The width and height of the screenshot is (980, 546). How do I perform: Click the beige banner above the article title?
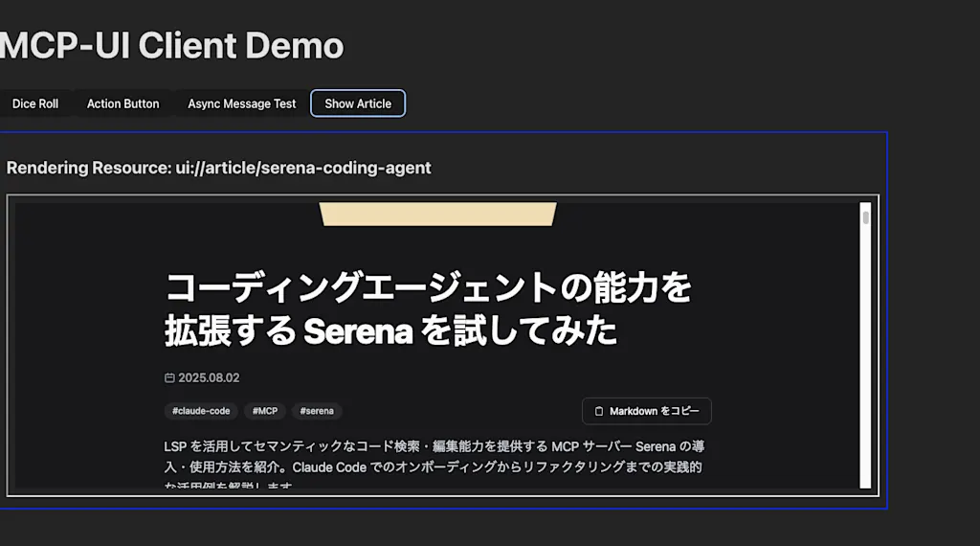click(437, 214)
